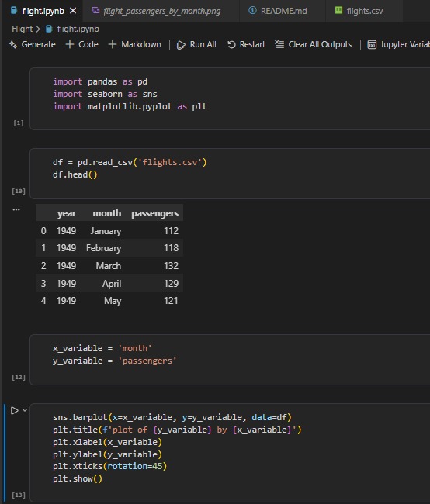Run the barplot cell with play icon
Image resolution: width=430 pixels, height=504 pixels.
pos(14,410)
